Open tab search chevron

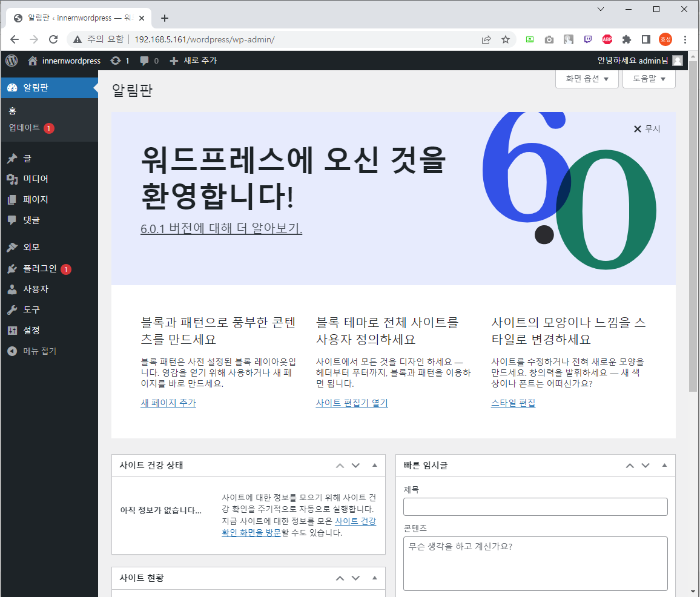[x=601, y=9]
